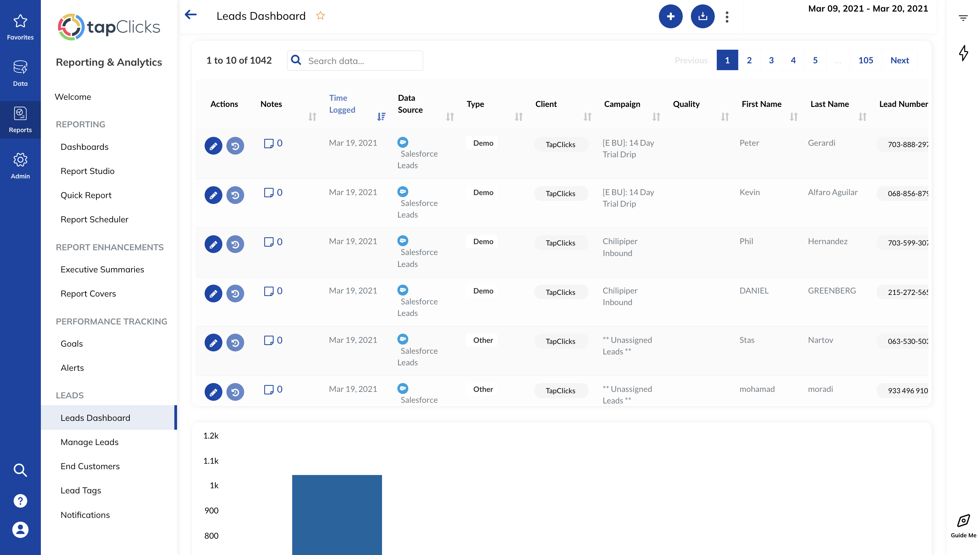This screenshot has height=555, width=980.
Task: Click TapClicks client tag for Peter
Action: pyautogui.click(x=560, y=144)
